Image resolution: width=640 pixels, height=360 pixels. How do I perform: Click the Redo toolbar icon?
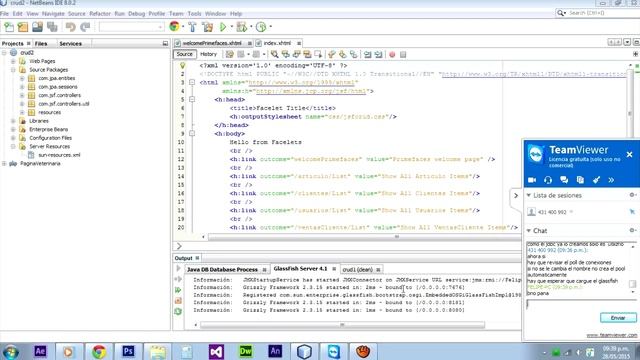[x=85, y=27]
